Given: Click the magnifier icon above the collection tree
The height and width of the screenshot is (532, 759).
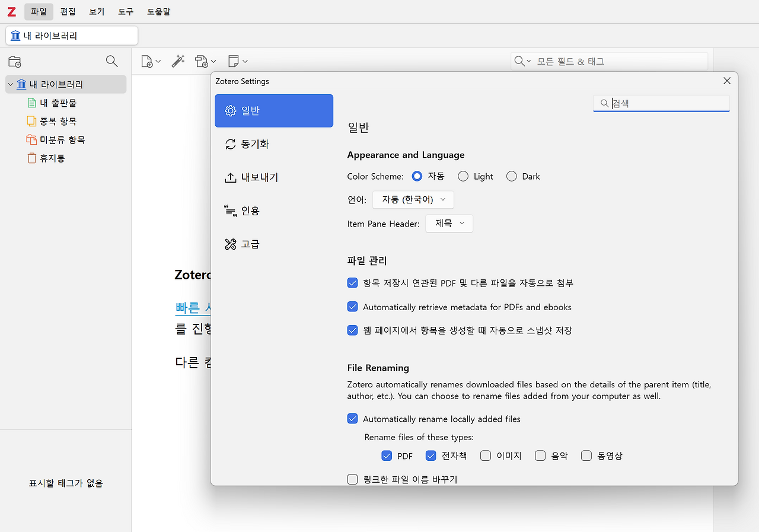Looking at the screenshot, I should pyautogui.click(x=111, y=61).
